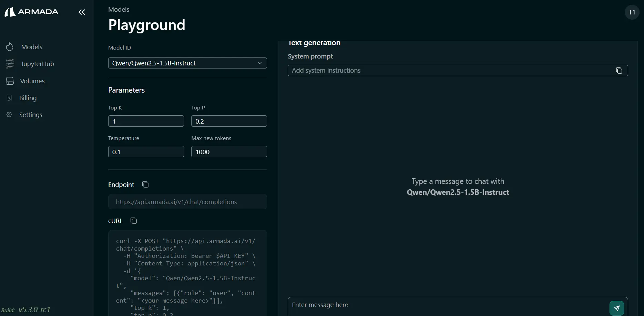Click the Billing receipt icon
The image size is (644, 316).
(9, 98)
